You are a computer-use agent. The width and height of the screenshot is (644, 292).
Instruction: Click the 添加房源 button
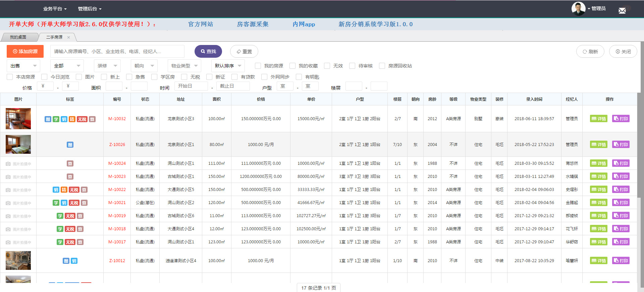25,51
